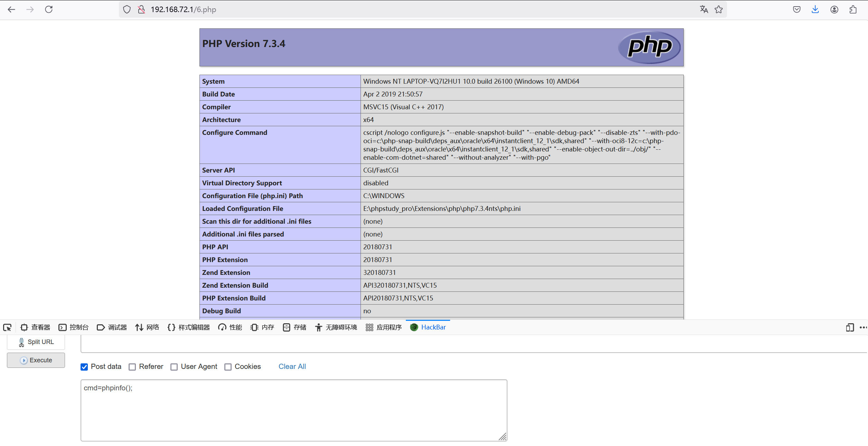This screenshot has width=868, height=446.
Task: Open the 无障碍环境 accessibility tab
Action: pos(336,327)
